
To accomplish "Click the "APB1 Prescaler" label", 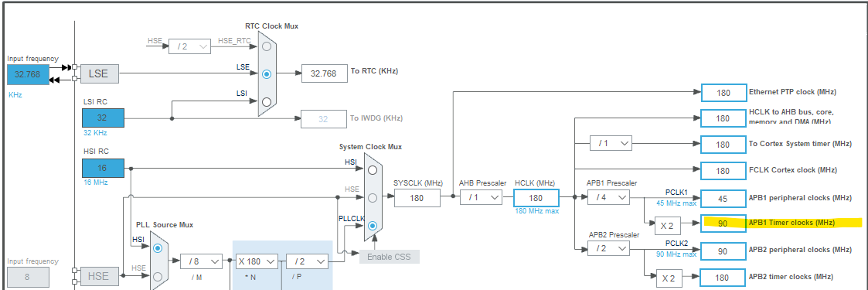I will 611,183.
